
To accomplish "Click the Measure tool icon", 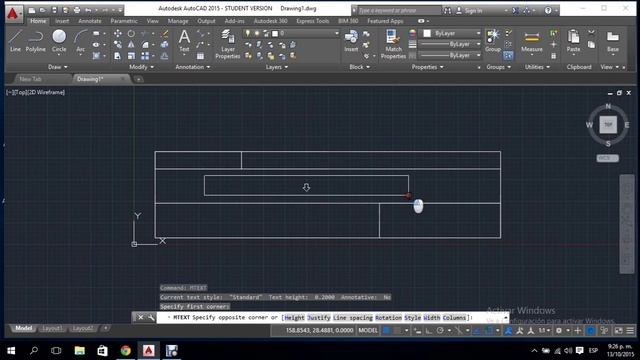I will click(532, 41).
